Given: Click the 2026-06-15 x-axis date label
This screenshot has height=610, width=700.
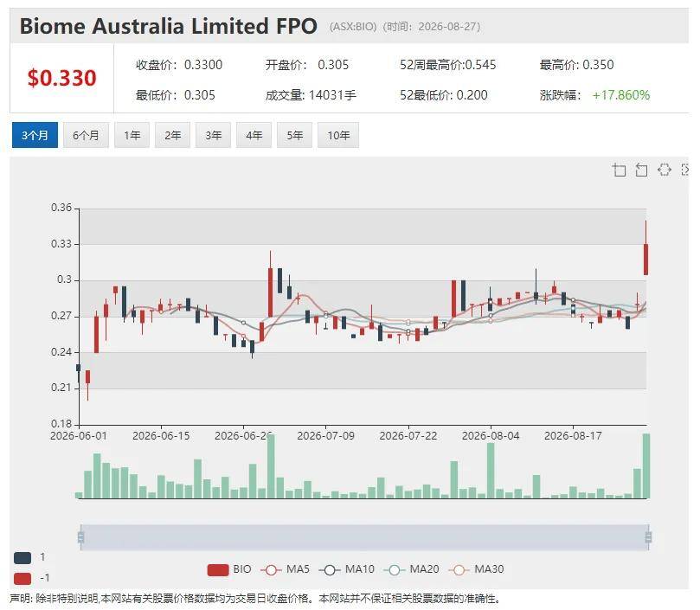Looking at the screenshot, I should pyautogui.click(x=161, y=436).
